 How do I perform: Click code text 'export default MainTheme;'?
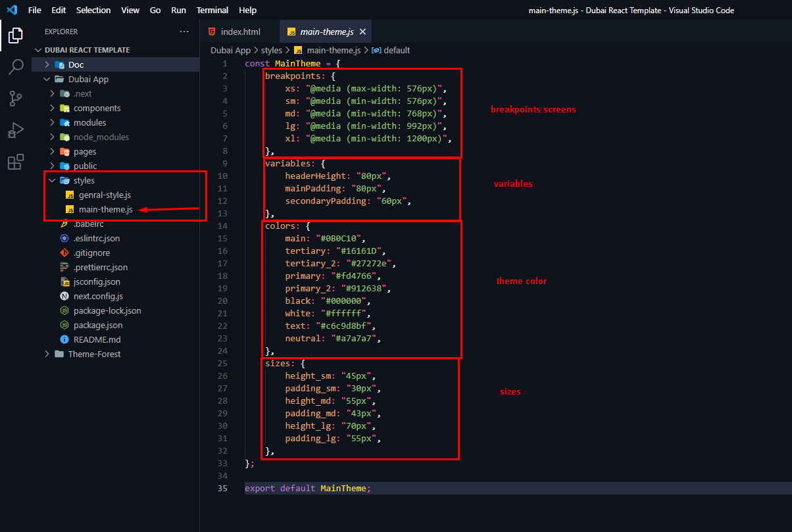(308, 489)
